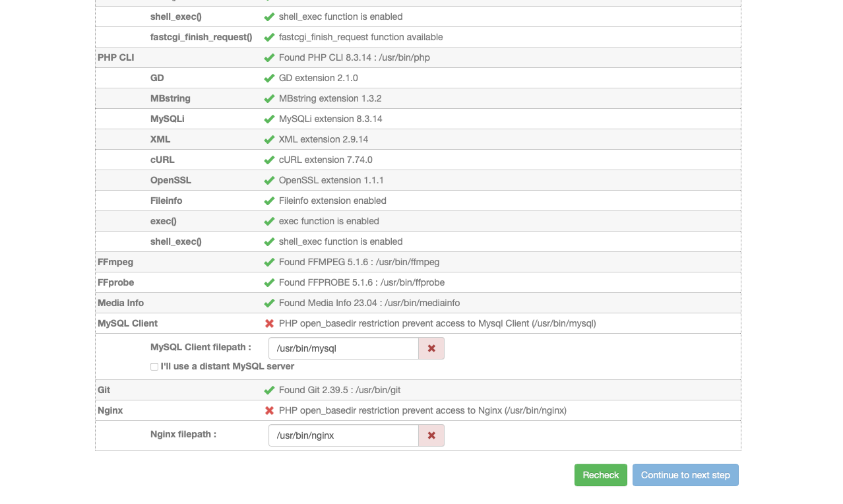
Task: Click the "I'll use a distant MySQL server" label
Action: tap(228, 366)
